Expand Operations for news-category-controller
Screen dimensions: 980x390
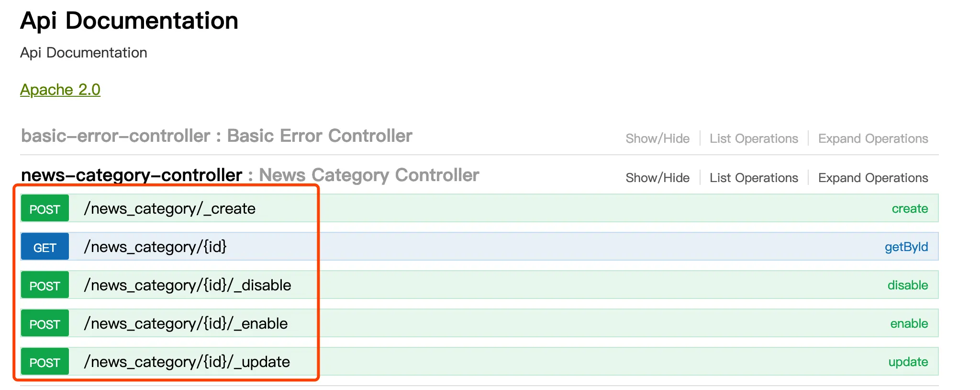[x=873, y=178]
